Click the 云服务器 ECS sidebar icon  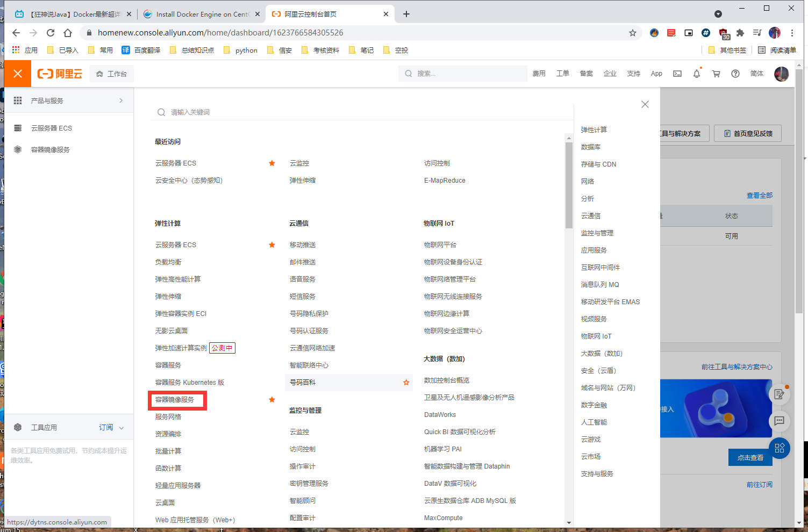click(x=18, y=128)
